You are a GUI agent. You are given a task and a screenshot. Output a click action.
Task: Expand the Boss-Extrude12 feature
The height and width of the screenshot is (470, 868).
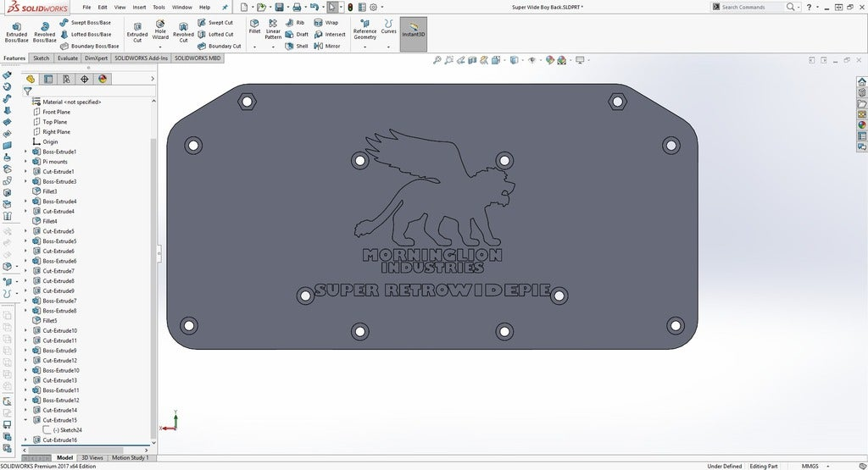coord(25,401)
